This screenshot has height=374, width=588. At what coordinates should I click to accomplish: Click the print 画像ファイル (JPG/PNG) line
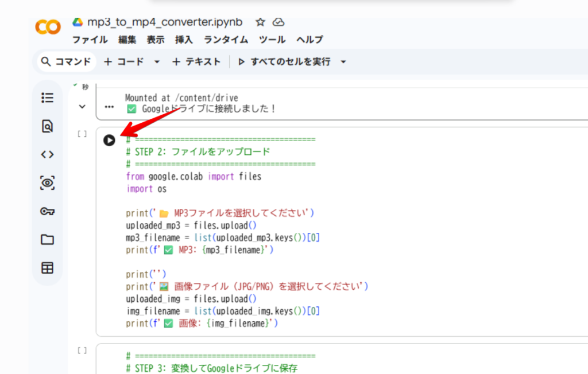click(247, 287)
